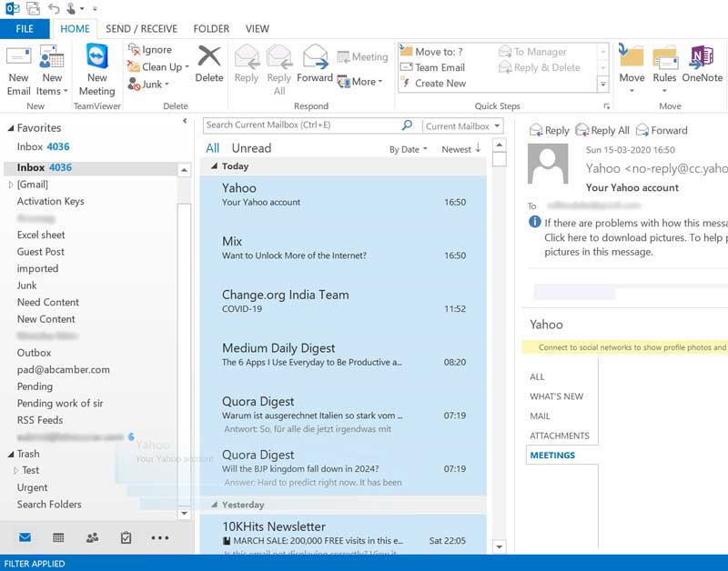Click the Undo icon in quick access toolbar
728x571 pixels.
(x=56, y=8)
